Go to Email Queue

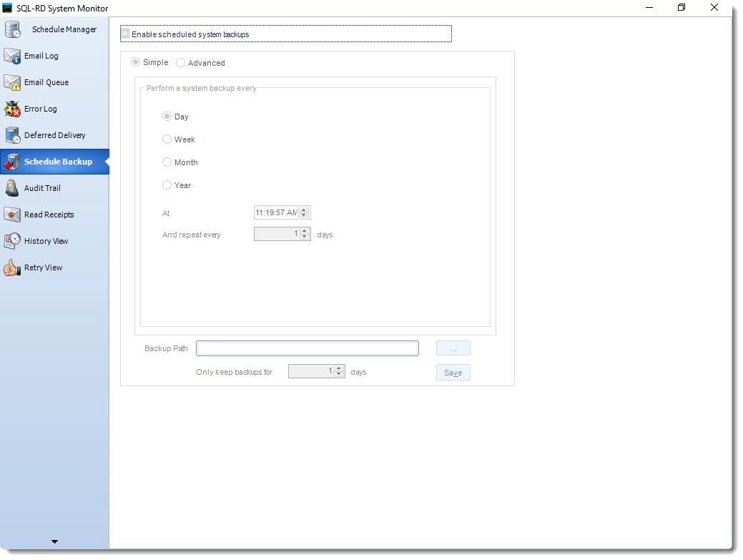46,82
